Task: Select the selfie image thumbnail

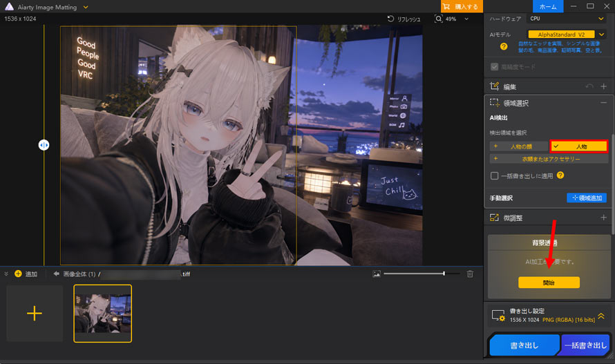Action: pyautogui.click(x=103, y=314)
